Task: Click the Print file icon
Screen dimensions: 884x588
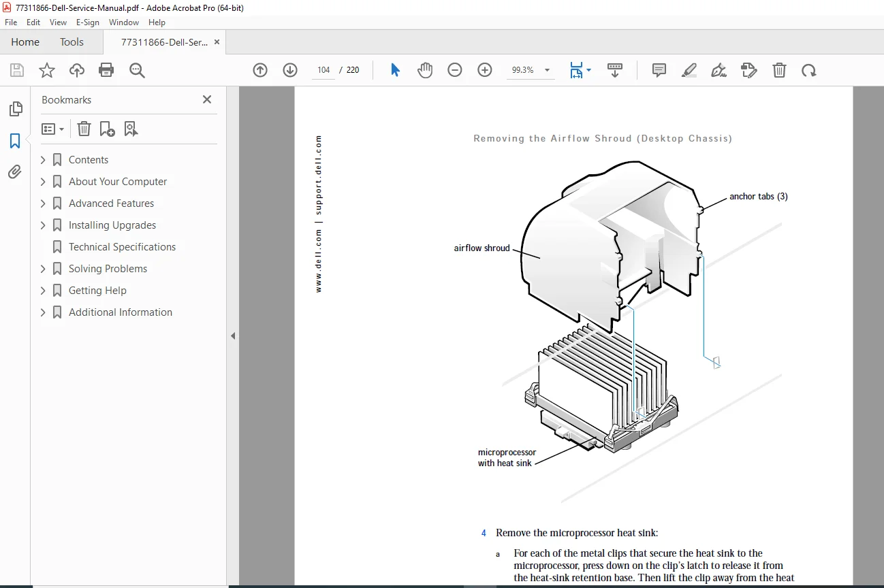Action: pos(106,70)
